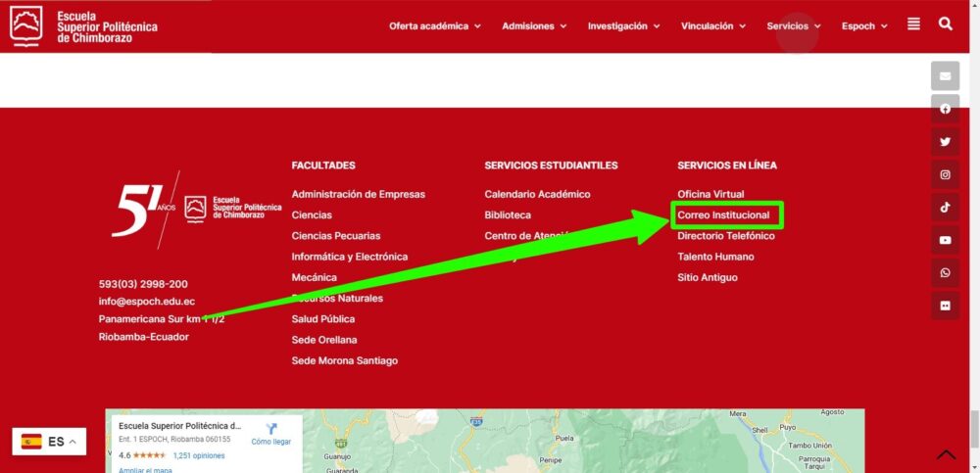
Task: Open Sitio Antiguo link
Action: pyautogui.click(x=708, y=277)
